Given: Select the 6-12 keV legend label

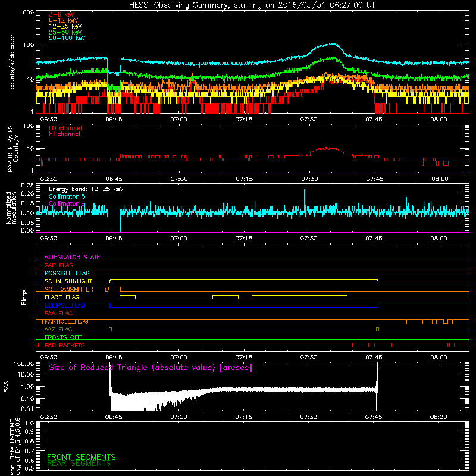Looking at the screenshot, I should (x=64, y=20).
